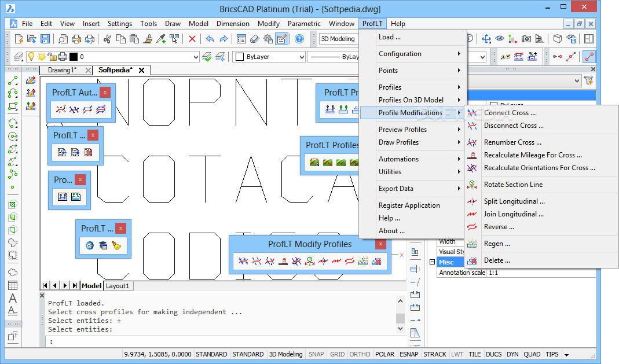
Task: Click the Save floppy disk icon
Action: [x=45, y=39]
